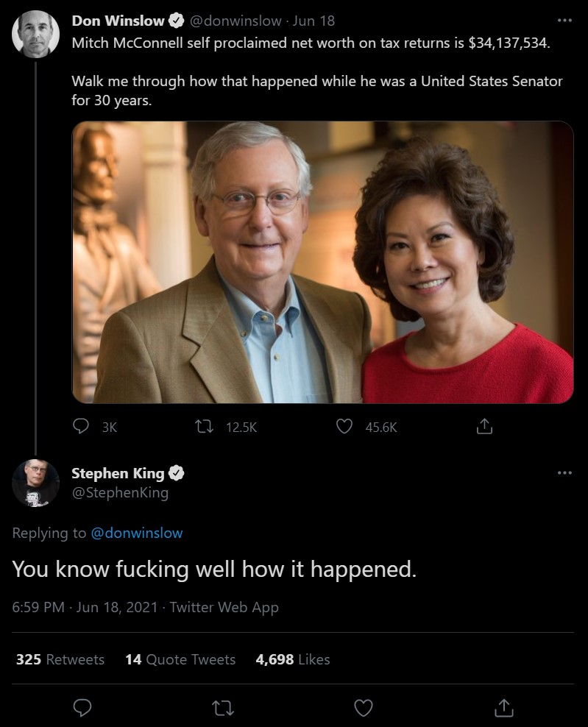
Task: Open the attached photo in the tweet
Action: pyautogui.click(x=322, y=262)
